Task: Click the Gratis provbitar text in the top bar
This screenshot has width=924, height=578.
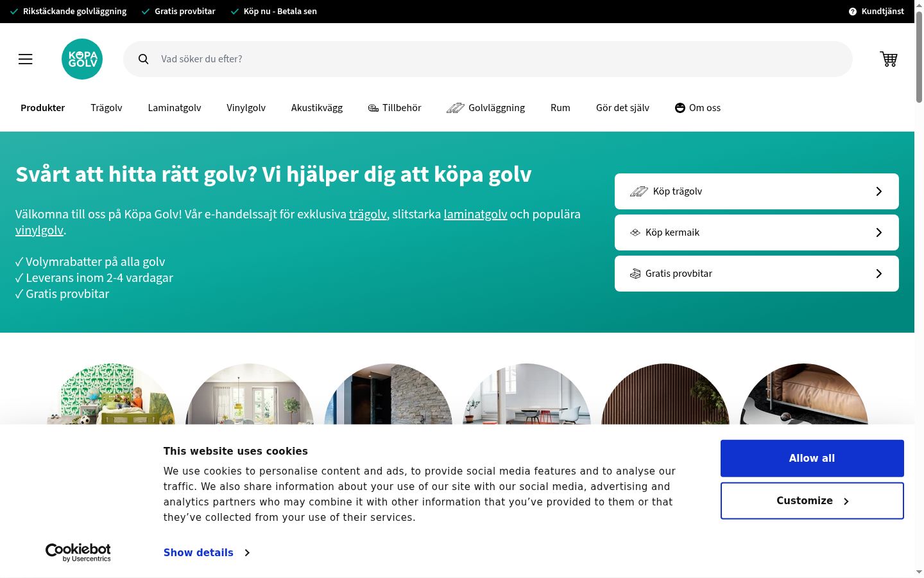Action: tap(185, 12)
